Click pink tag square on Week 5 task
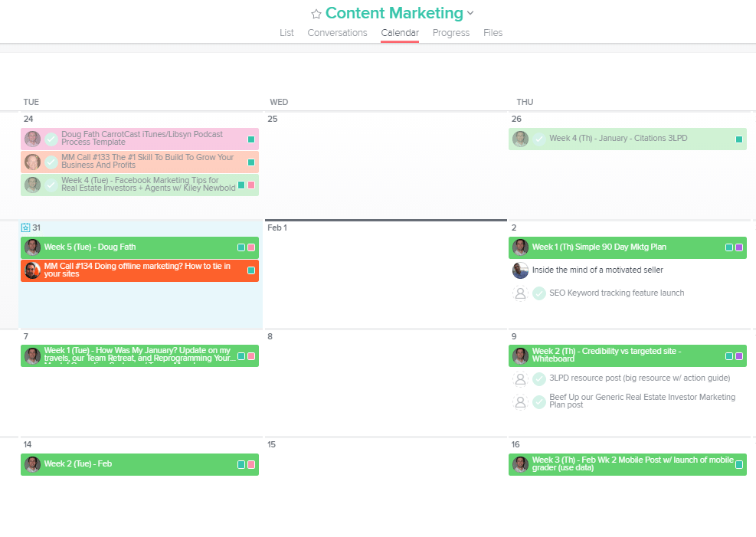The image size is (756, 537). coord(250,247)
